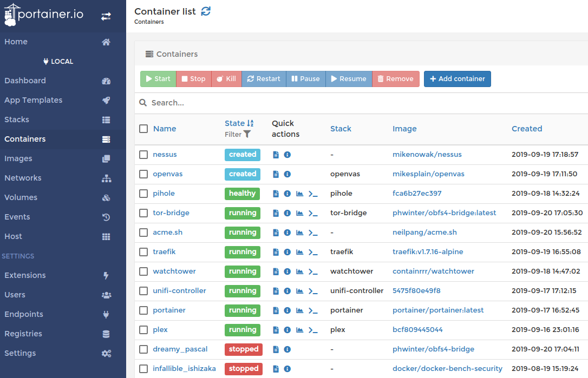Screen dimensions: 588x378
Task: Open console icon for unifi-controller
Action: (x=313, y=291)
